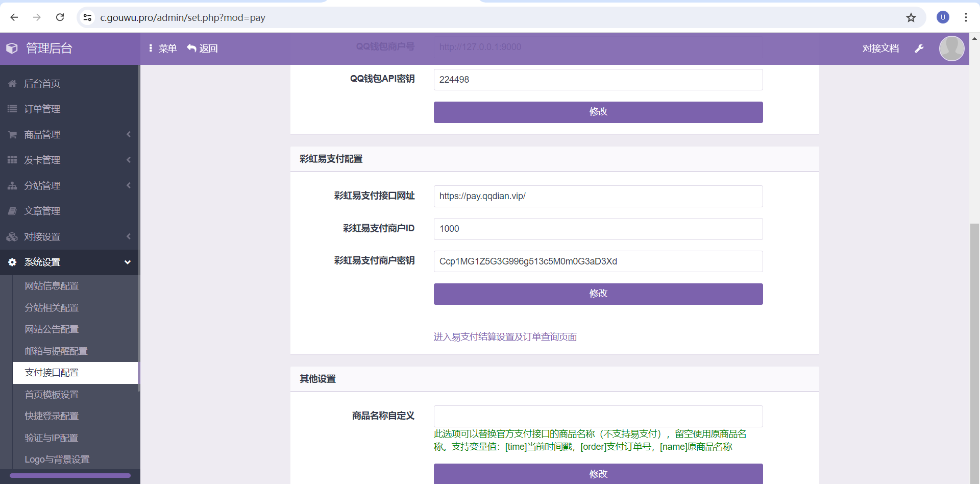
Task: Go to 后台首页
Action: tap(42, 83)
